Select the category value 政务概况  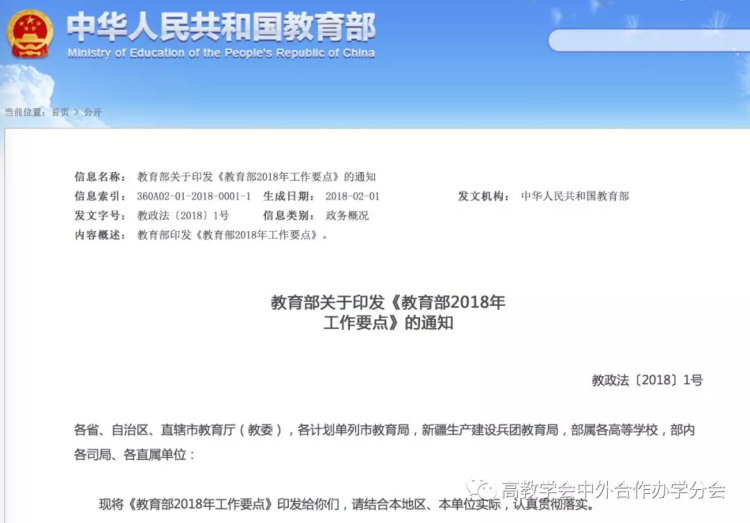(347, 216)
